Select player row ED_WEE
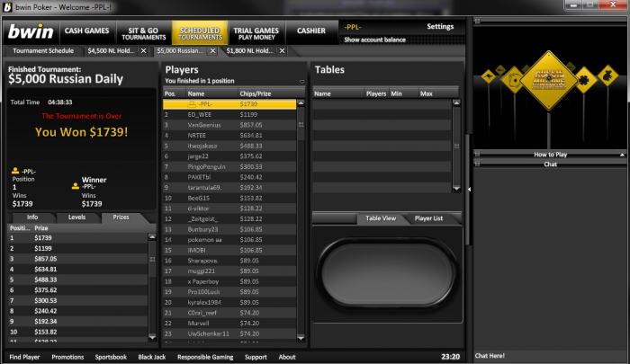Viewport: 630px width, 364px height. pyautogui.click(x=229, y=114)
